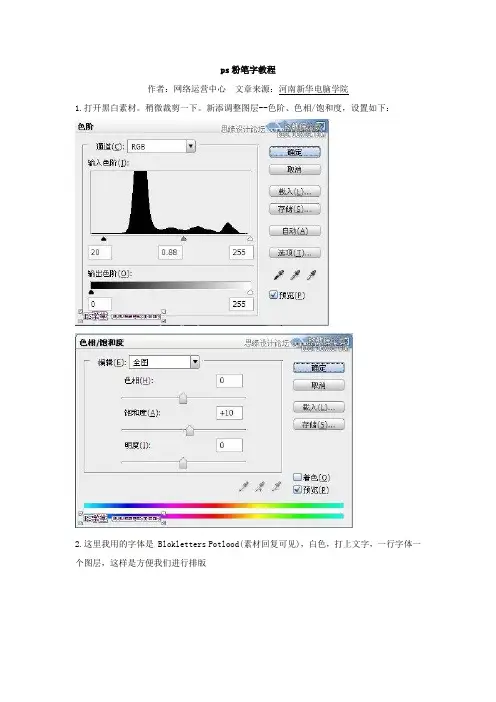
Task: Select the Hue/Saturation sample eyedropper
Action: pos(244,486)
